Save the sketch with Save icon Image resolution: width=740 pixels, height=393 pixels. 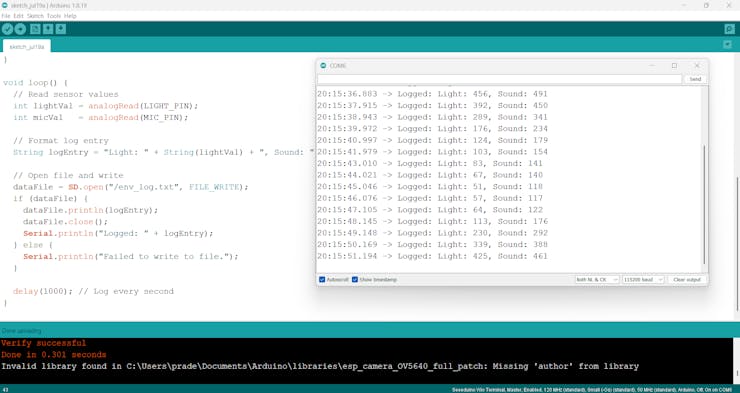[x=61, y=29]
